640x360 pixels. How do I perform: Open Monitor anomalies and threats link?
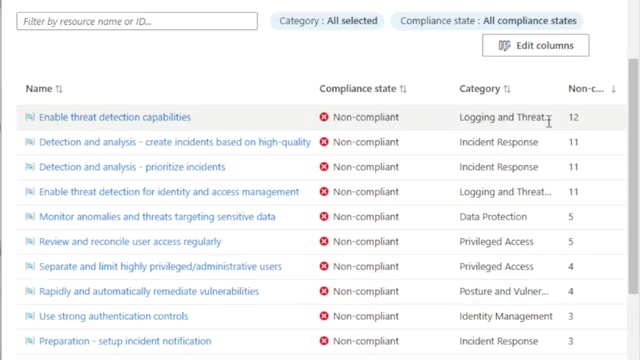click(157, 217)
